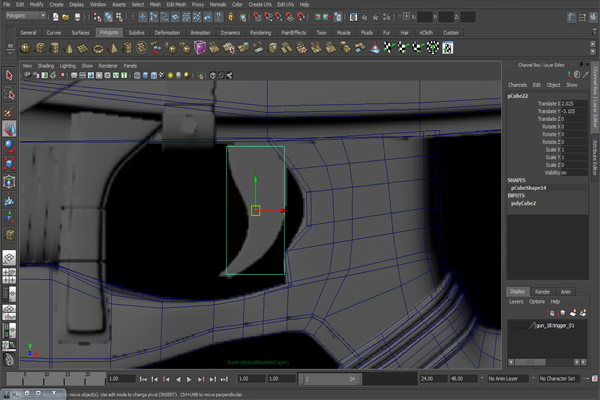
Task: Click the open scene folder icon
Action: (66, 17)
